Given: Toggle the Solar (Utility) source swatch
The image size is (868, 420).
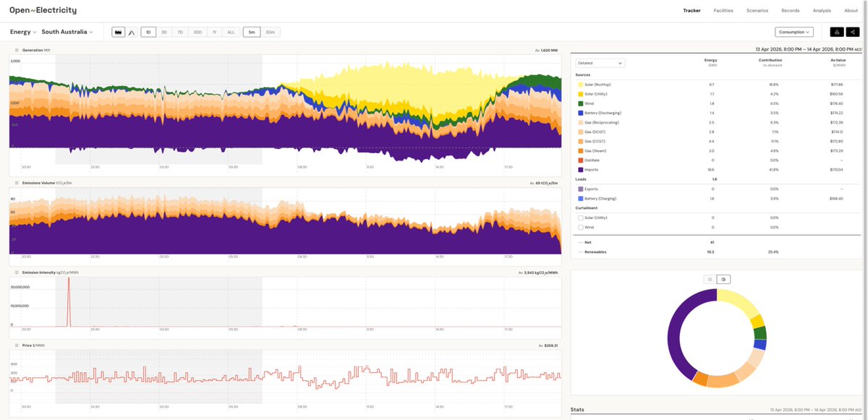Looking at the screenshot, I should click(x=580, y=94).
